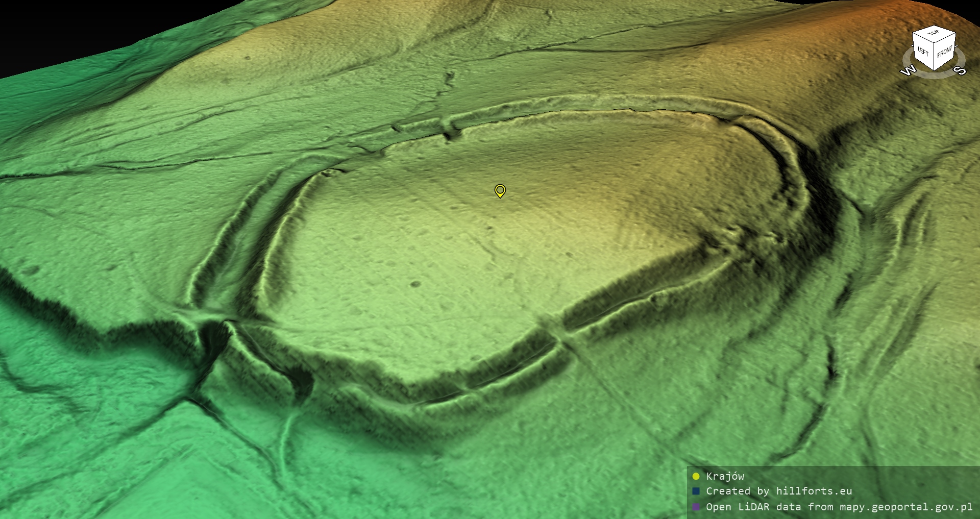Click the S compass letter

coord(960,70)
